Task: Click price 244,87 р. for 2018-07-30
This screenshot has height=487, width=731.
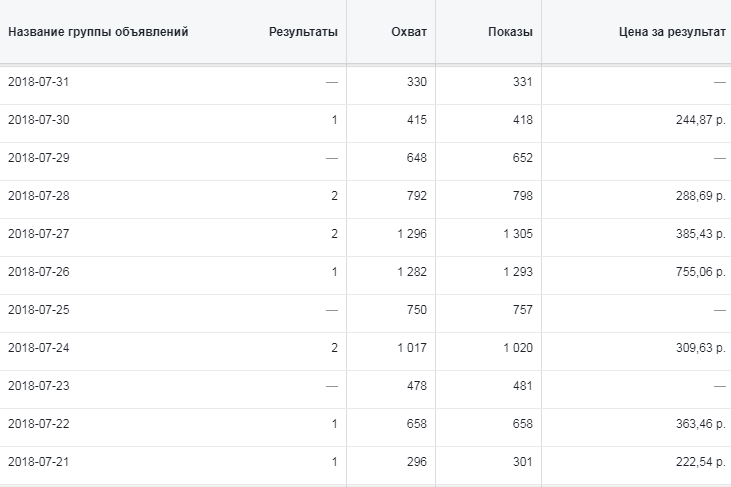Action: tap(701, 120)
